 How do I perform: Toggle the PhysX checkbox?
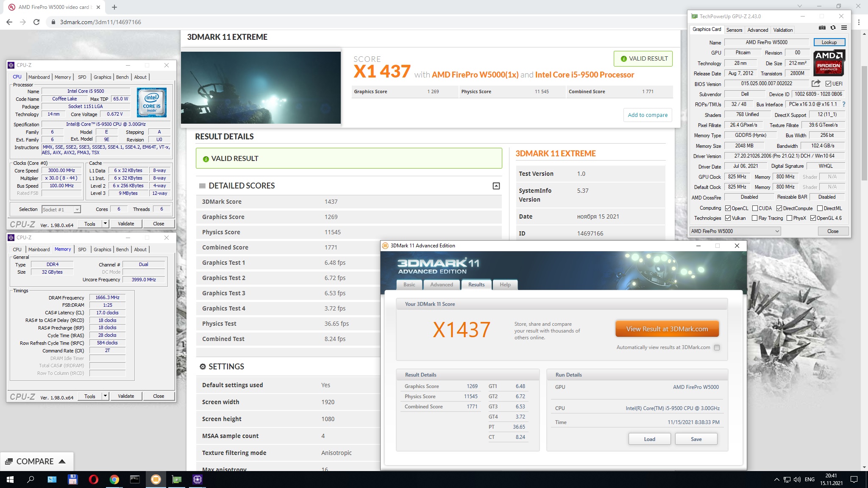coord(789,218)
